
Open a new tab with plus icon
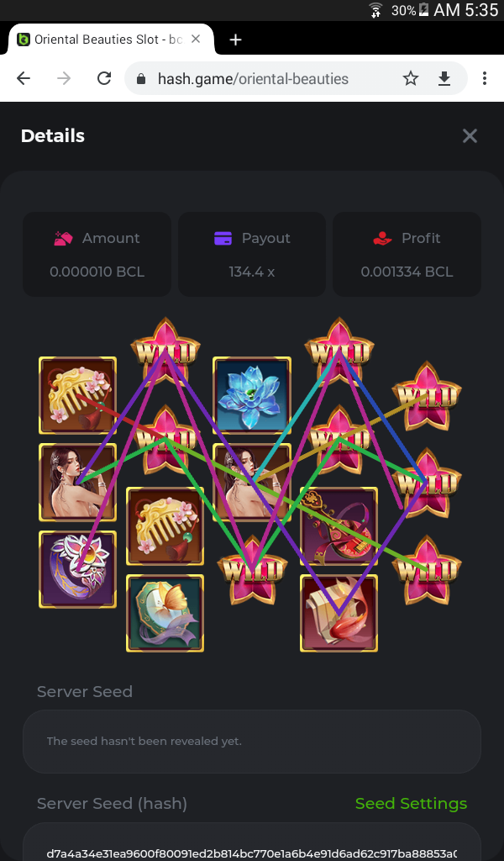coord(235,40)
